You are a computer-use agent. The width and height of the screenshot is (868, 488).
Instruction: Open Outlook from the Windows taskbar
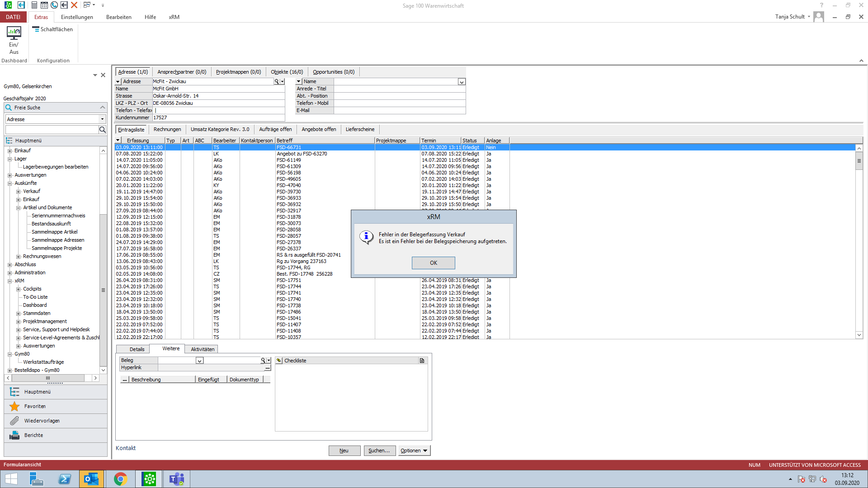point(91,479)
